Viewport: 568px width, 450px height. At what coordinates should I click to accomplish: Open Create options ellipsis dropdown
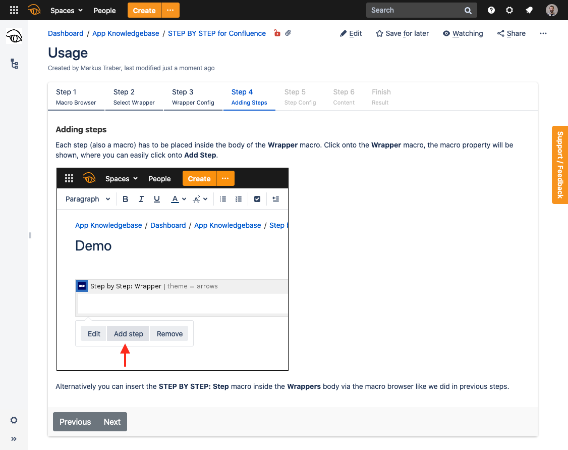pos(170,10)
